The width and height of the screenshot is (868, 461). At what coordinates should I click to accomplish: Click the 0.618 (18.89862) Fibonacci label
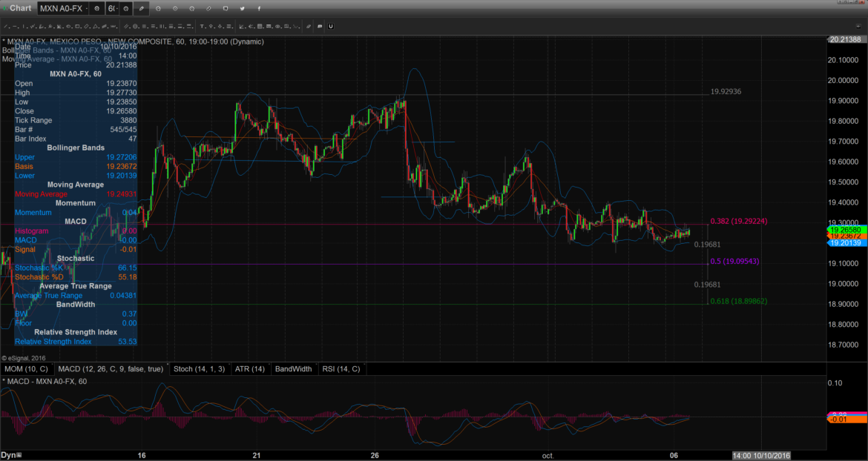[739, 301]
